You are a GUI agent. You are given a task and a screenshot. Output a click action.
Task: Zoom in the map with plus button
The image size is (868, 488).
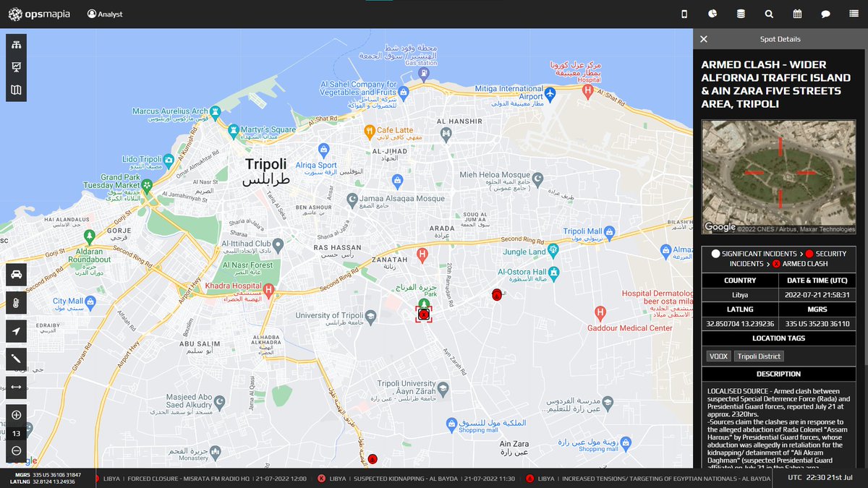point(16,415)
